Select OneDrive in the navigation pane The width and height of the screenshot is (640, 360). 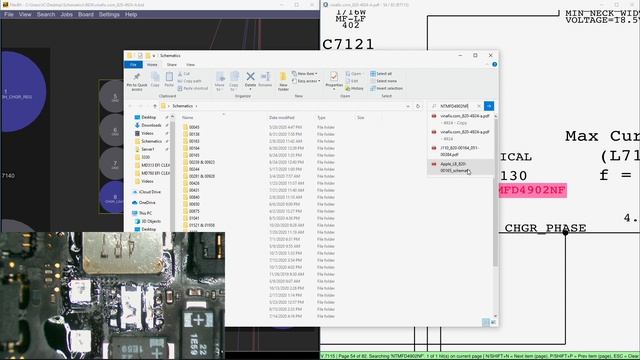(x=144, y=202)
